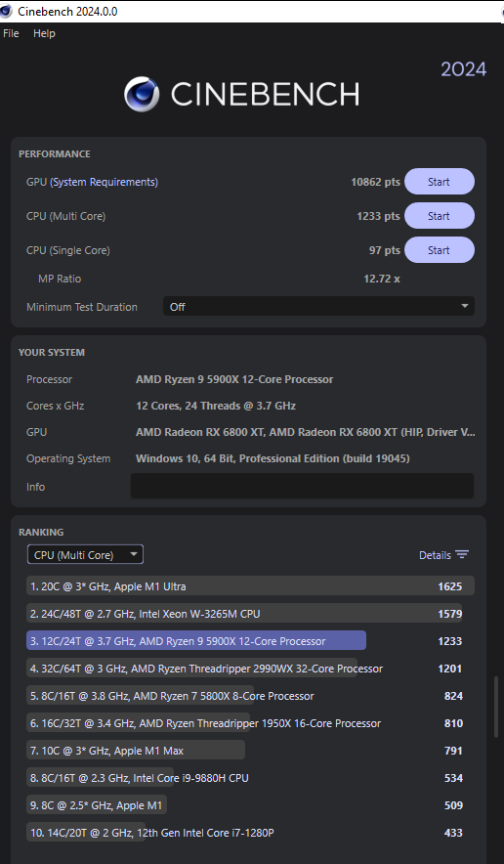Viewport: 504px width, 864px height.
Task: Click the Cinebench title bar app icon
Action: pyautogui.click(x=6, y=11)
